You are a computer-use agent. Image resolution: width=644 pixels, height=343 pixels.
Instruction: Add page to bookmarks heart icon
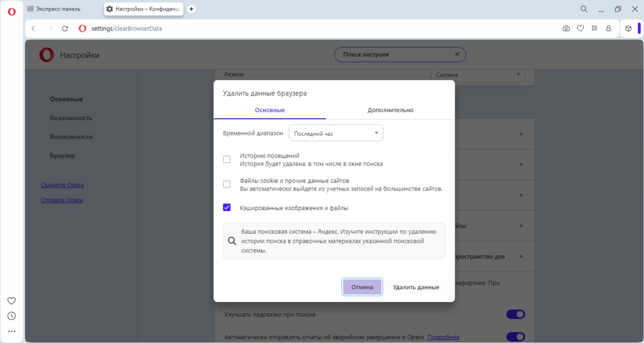click(580, 29)
